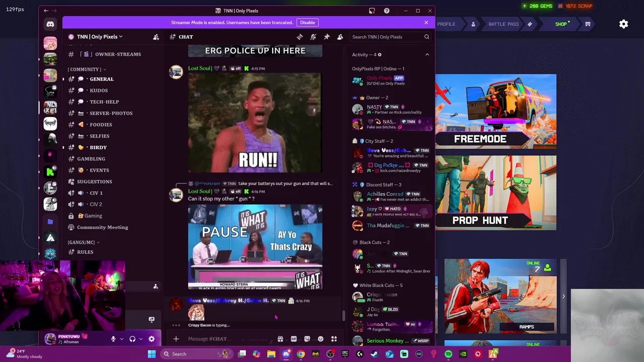
Task: Open Chrome in Windows taskbar
Action: click(301, 354)
